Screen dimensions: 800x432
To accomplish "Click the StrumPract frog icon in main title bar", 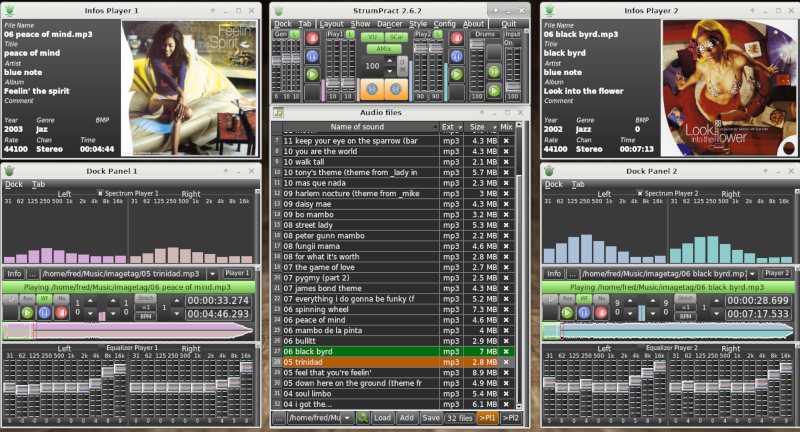I will pos(279,10).
